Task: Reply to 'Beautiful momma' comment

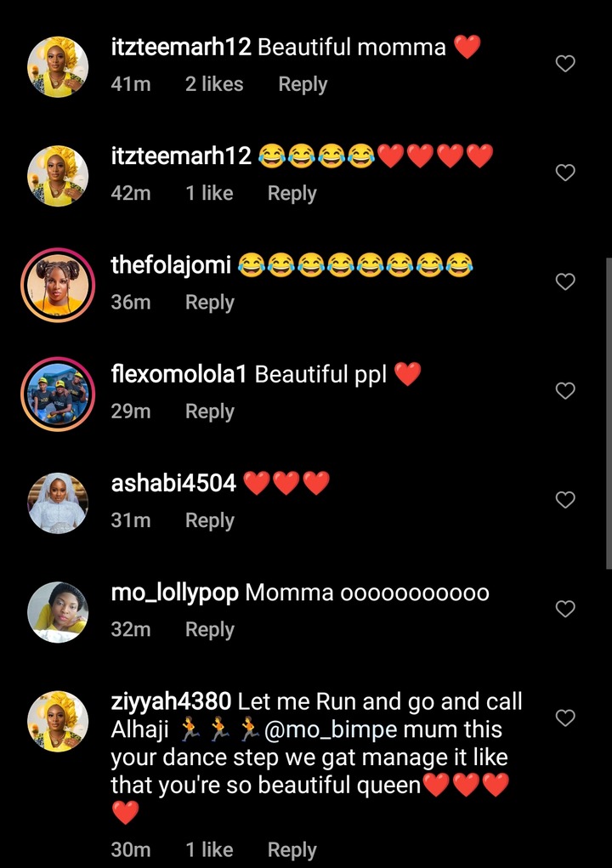Action: coord(303,85)
